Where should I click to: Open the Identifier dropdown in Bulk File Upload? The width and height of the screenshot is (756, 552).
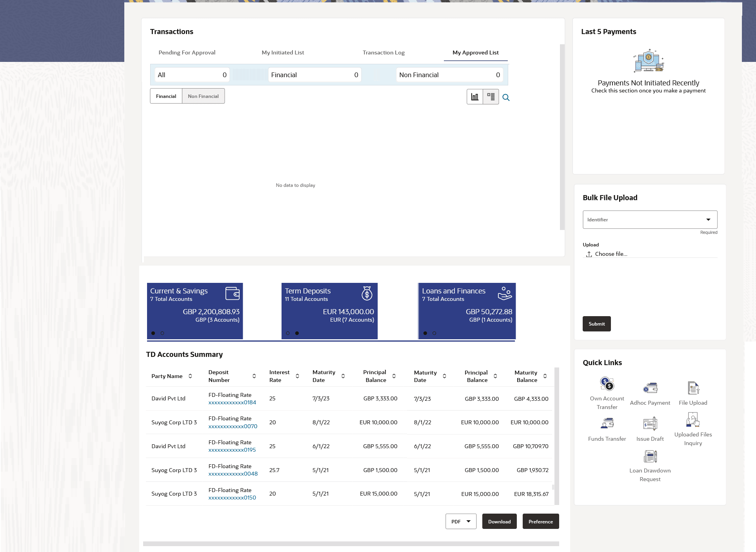click(x=650, y=220)
